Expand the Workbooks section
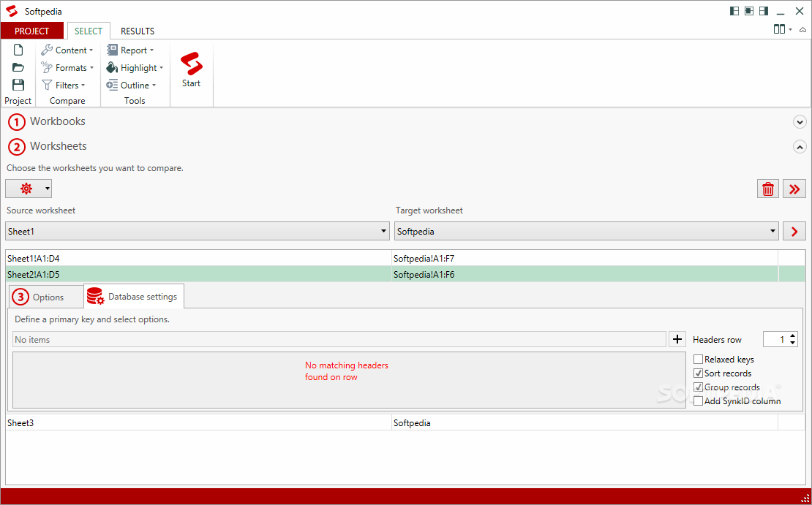 (x=800, y=122)
